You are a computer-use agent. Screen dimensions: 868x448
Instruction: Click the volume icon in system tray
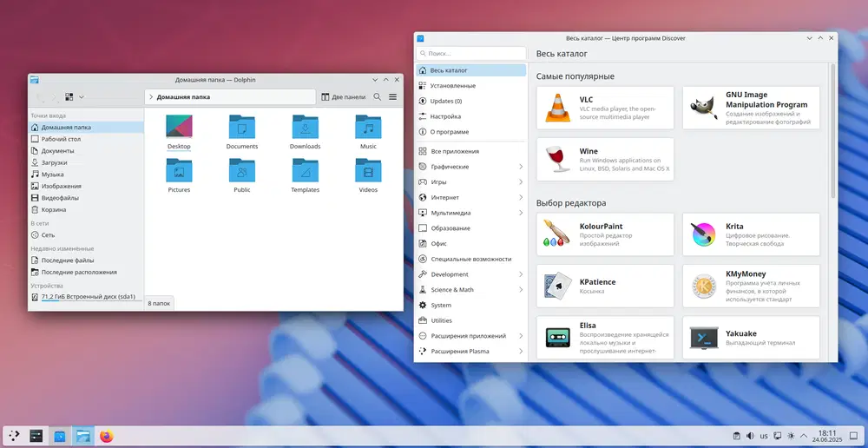(x=750, y=436)
